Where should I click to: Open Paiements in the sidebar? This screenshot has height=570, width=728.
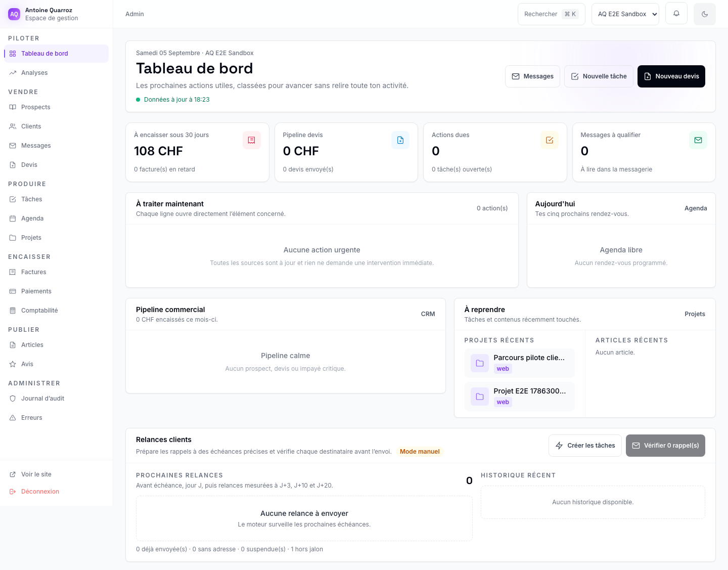tap(56, 291)
